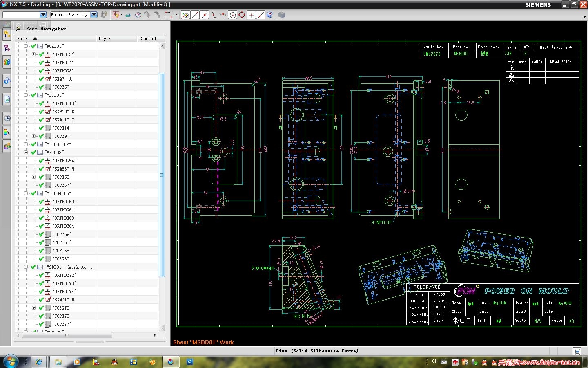Screen dimensions: 588x368
Task: Select the Control Point snap icon
Action: [214, 15]
